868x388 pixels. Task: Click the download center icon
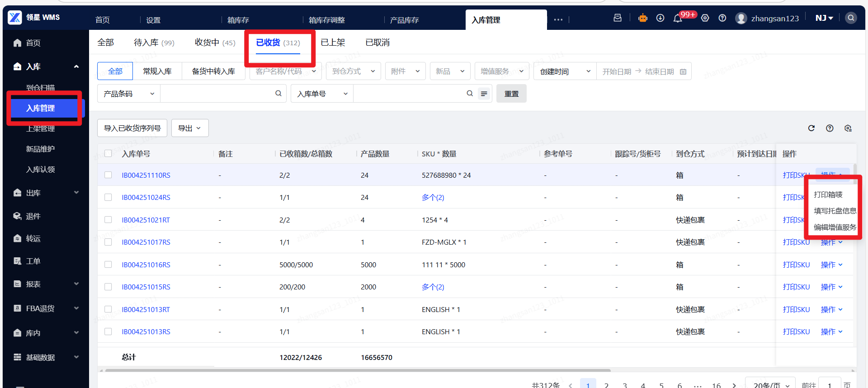pos(660,18)
